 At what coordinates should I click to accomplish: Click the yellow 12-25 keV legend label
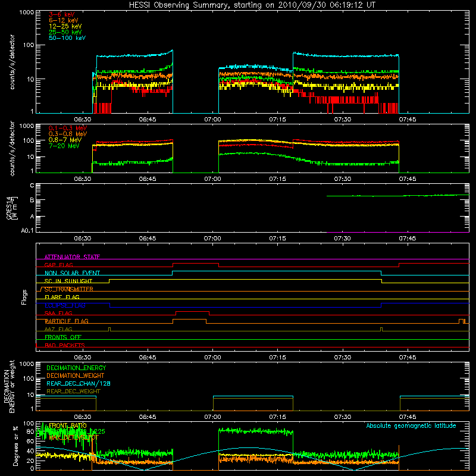(65, 26)
